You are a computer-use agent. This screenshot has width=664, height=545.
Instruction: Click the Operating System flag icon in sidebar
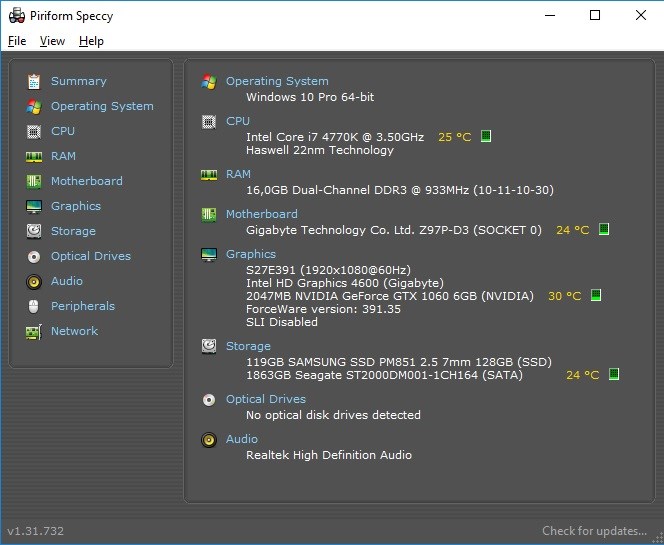pos(34,106)
